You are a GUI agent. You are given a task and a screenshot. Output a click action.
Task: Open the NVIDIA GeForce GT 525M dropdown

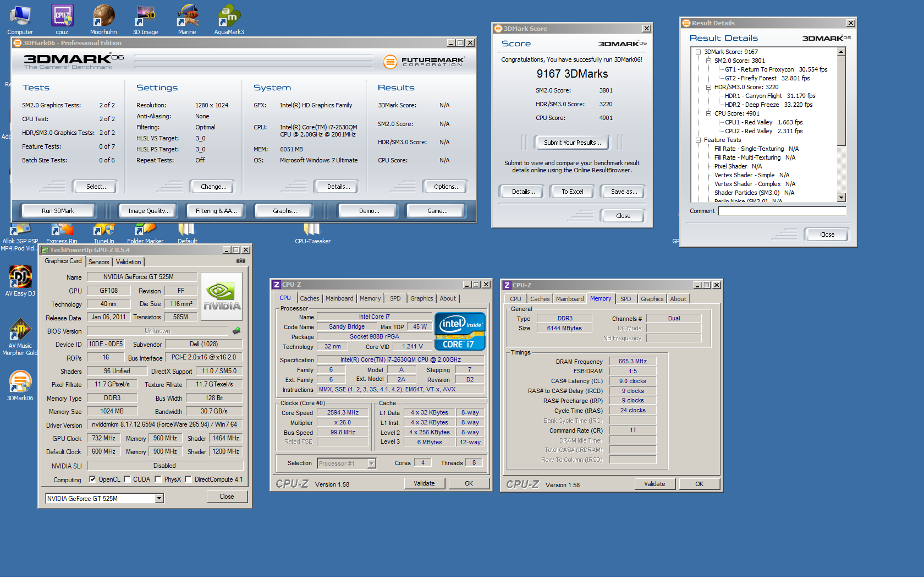[159, 499]
